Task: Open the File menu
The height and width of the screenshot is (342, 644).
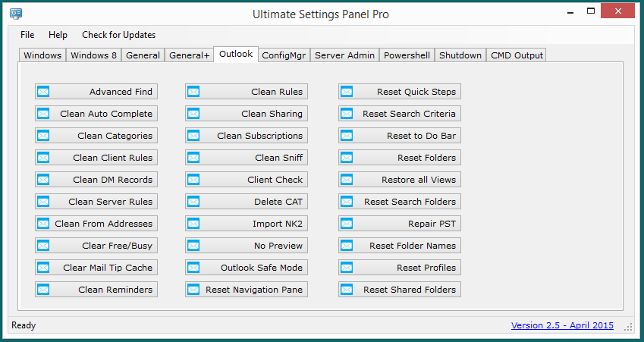Action: click(27, 35)
